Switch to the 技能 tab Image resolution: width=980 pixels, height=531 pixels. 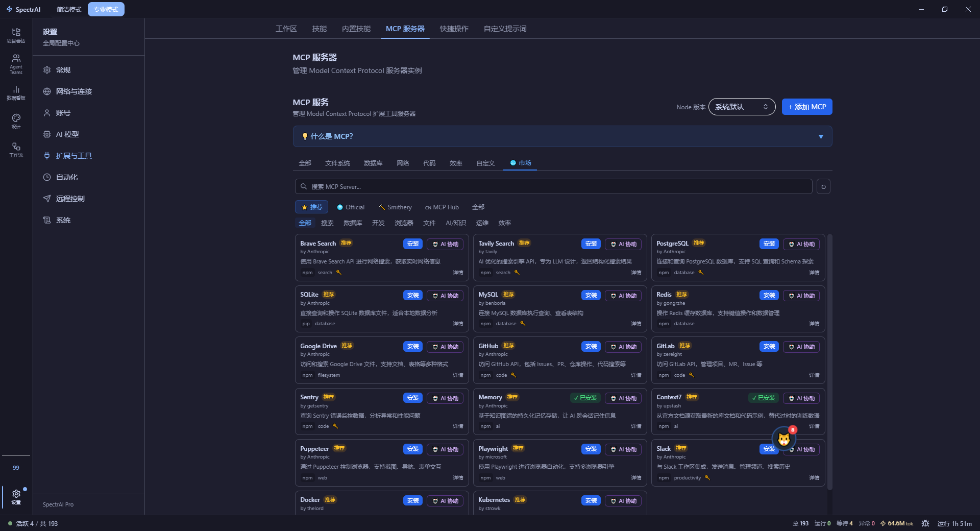click(320, 29)
